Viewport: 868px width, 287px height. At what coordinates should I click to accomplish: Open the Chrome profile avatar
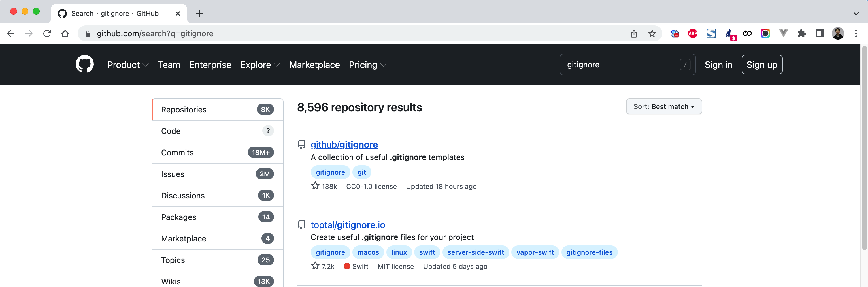[838, 33]
